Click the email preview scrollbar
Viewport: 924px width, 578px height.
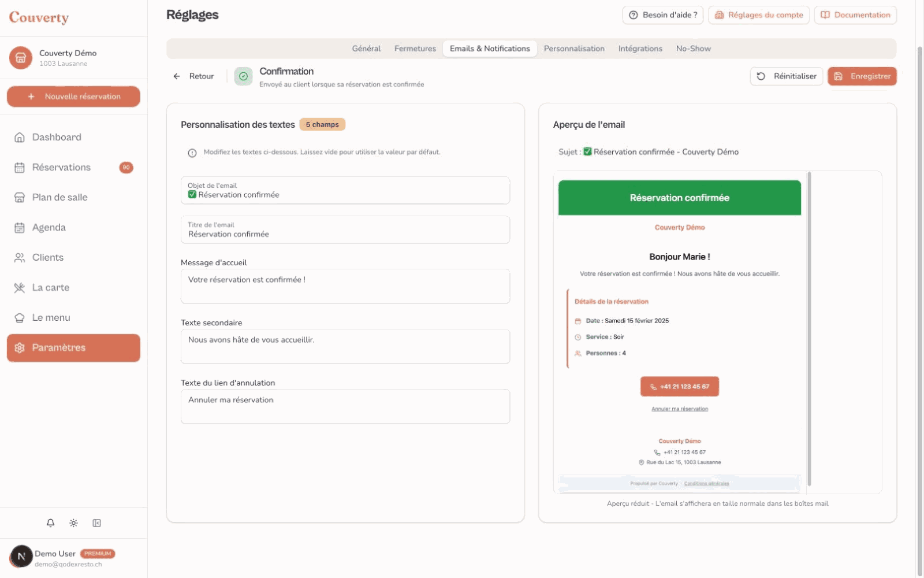[x=810, y=328]
